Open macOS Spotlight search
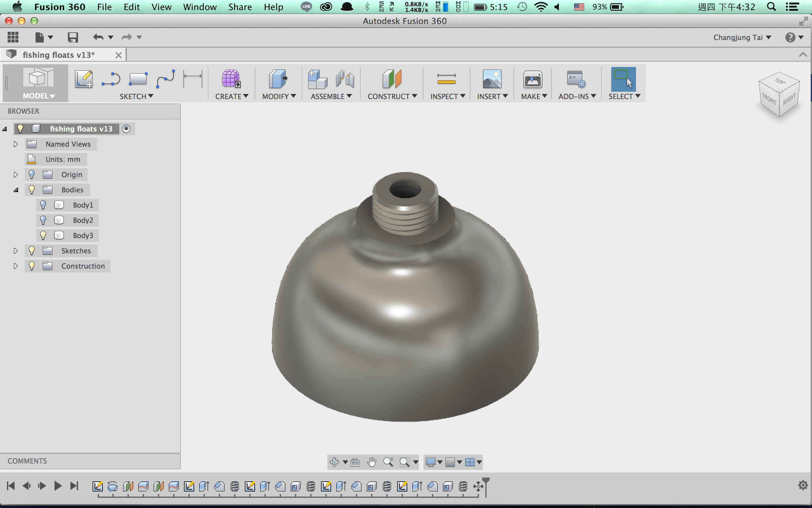Viewport: 812px width, 508px height. [x=771, y=7]
